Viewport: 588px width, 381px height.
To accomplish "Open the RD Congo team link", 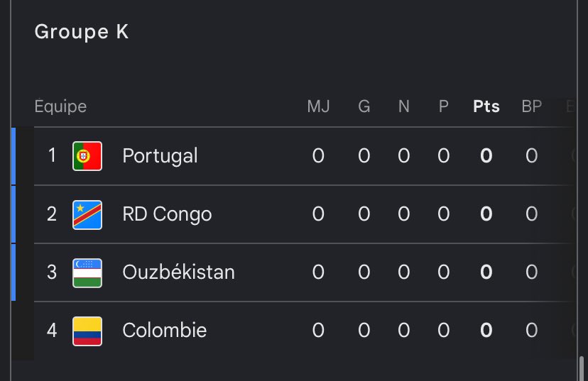I will point(167,214).
